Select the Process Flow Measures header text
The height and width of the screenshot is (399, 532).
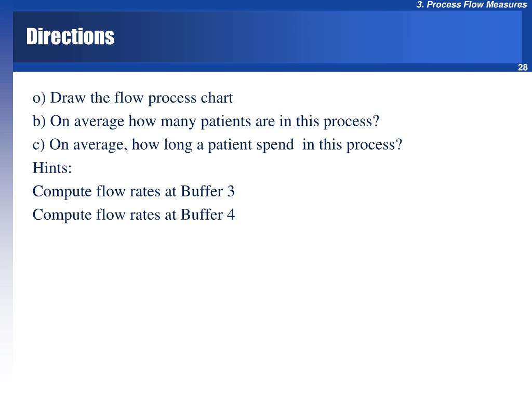click(472, 4)
